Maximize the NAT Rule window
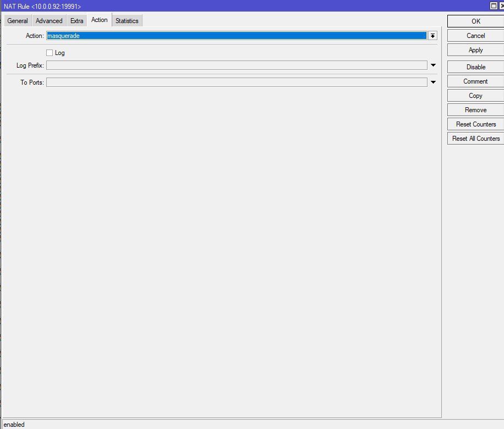 pyautogui.click(x=494, y=6)
